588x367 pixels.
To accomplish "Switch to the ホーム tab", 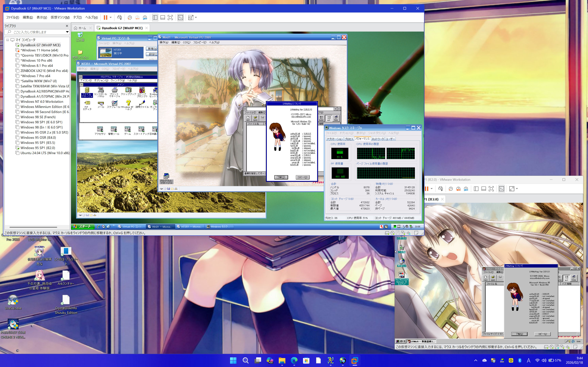I will pyautogui.click(x=82, y=28).
